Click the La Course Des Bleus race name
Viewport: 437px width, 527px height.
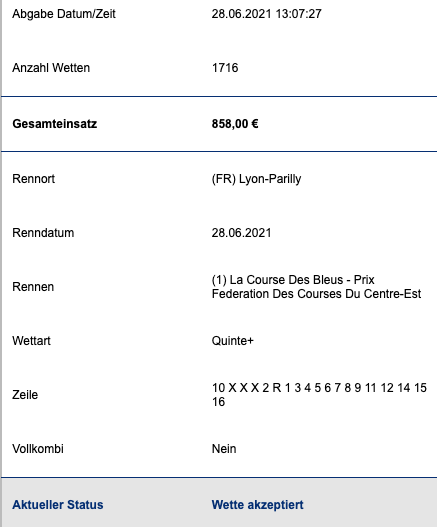[x=316, y=287]
